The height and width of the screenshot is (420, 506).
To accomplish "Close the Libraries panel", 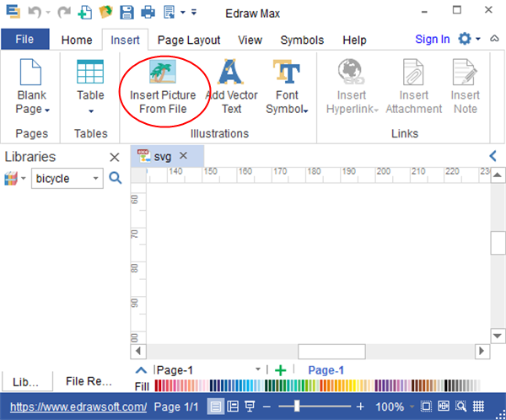I will (115, 157).
